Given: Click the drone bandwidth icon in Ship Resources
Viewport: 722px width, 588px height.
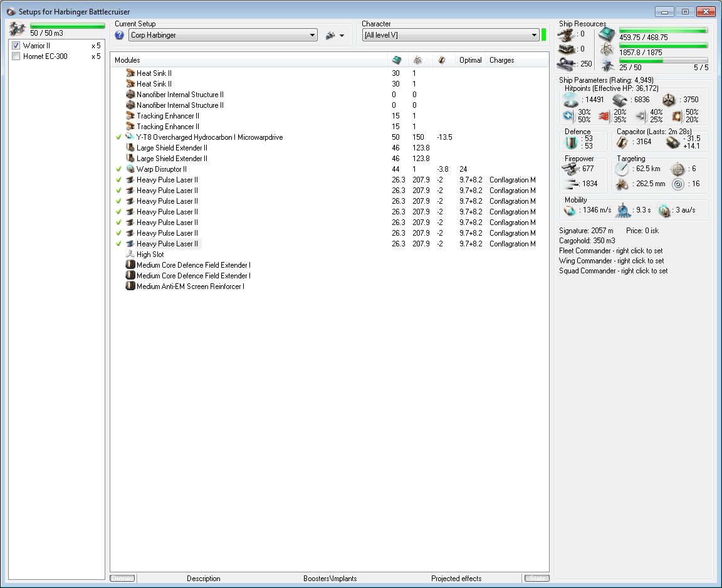Looking at the screenshot, I should click(x=608, y=65).
